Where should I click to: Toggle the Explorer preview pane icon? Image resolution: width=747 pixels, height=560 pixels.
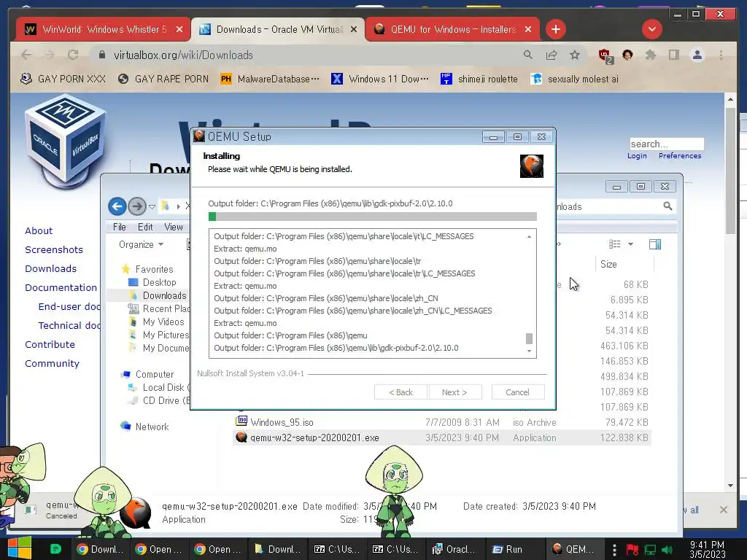tap(655, 244)
